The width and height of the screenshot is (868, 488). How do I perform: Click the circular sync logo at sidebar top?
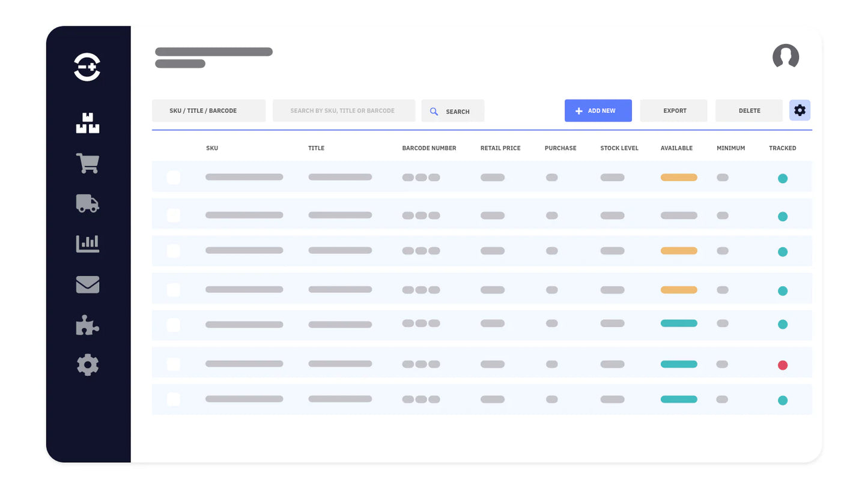pos(87,67)
